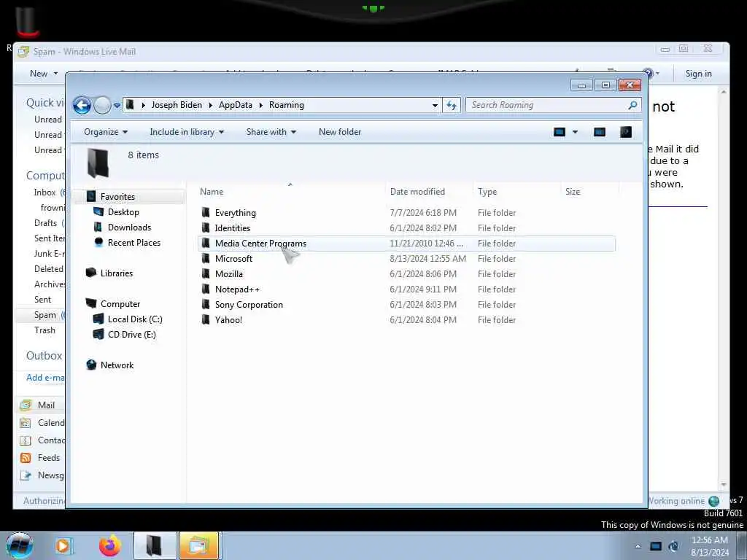747x560 pixels.
Task: Select Libraries in navigation pane
Action: coord(117,273)
